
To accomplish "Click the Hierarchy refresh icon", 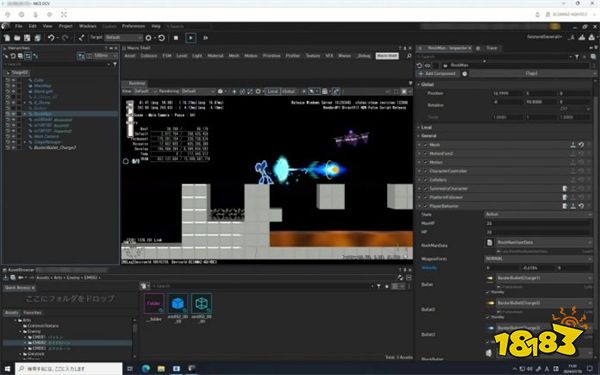I will click(13, 56).
